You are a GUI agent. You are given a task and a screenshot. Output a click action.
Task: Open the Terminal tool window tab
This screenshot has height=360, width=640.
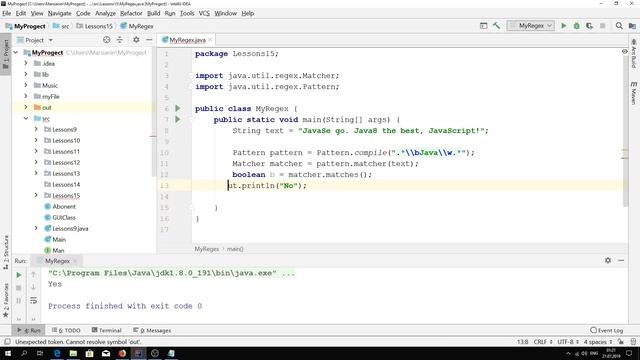click(107, 330)
